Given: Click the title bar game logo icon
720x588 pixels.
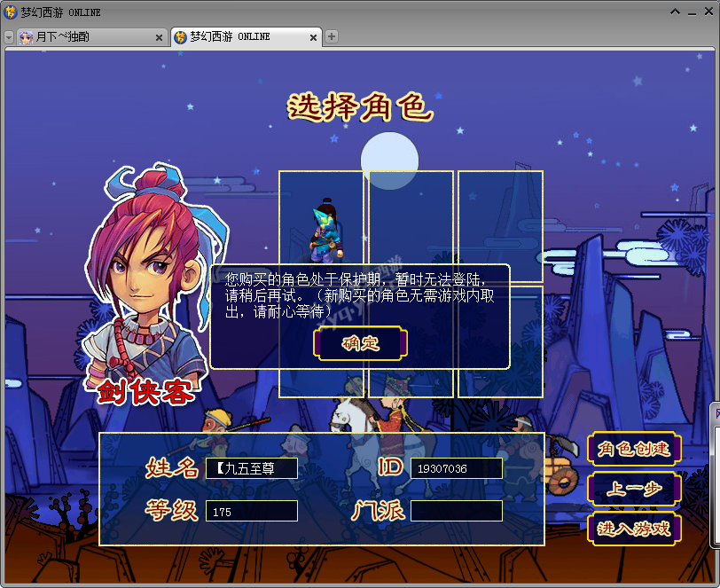Looking at the screenshot, I should point(10,12).
